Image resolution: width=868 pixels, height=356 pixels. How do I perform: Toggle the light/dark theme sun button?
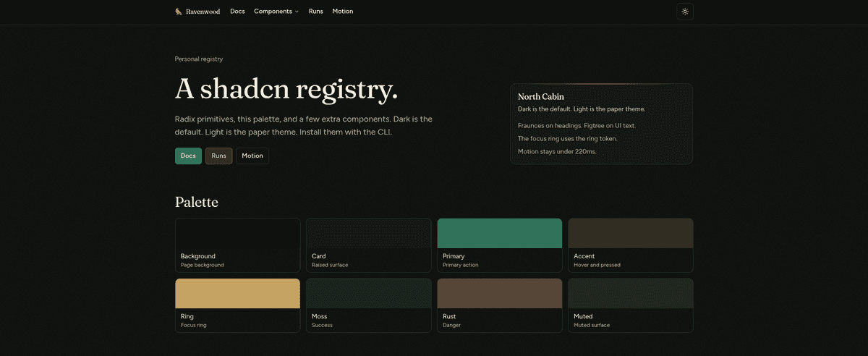point(685,12)
